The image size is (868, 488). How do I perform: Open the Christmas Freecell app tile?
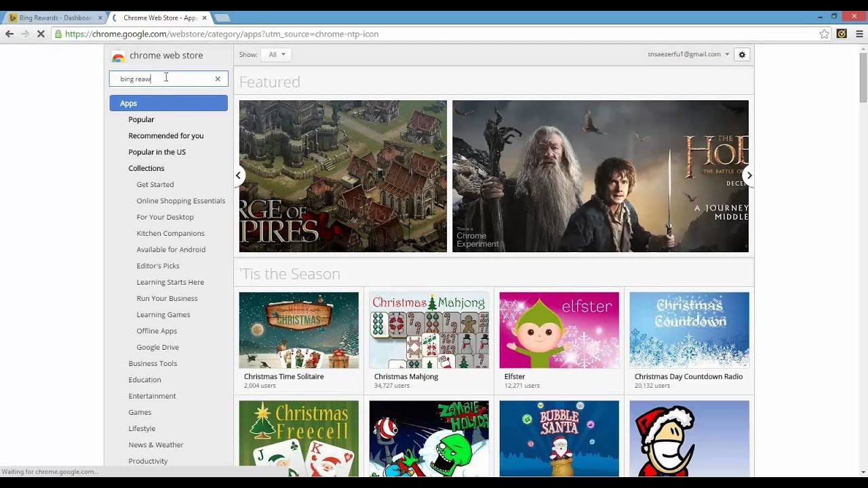click(x=298, y=439)
